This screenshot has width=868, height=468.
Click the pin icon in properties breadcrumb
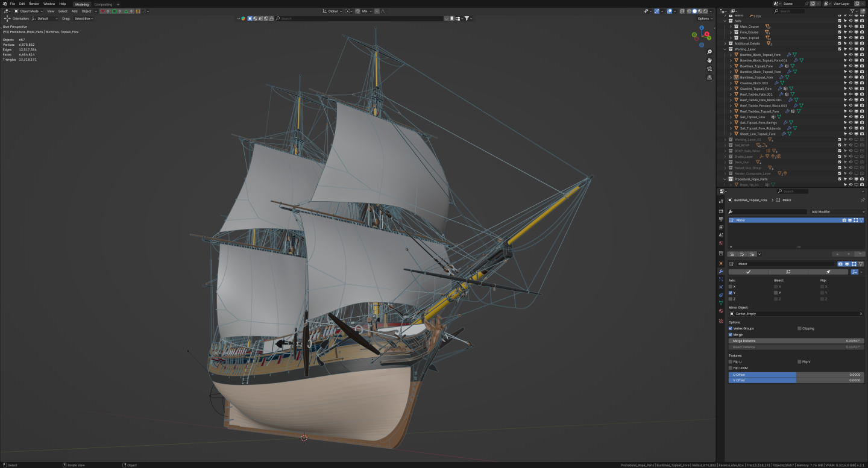863,200
